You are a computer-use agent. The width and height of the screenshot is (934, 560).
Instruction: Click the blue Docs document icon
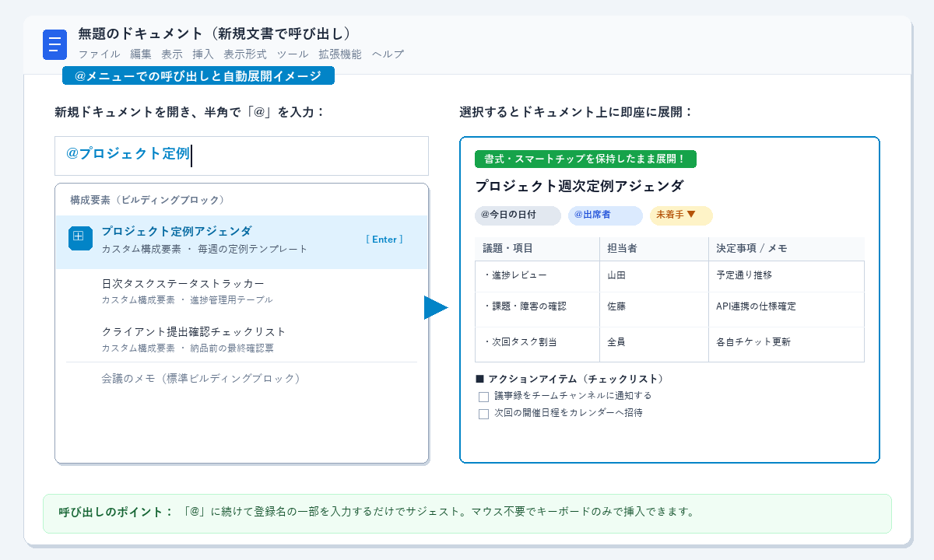pyautogui.click(x=55, y=44)
